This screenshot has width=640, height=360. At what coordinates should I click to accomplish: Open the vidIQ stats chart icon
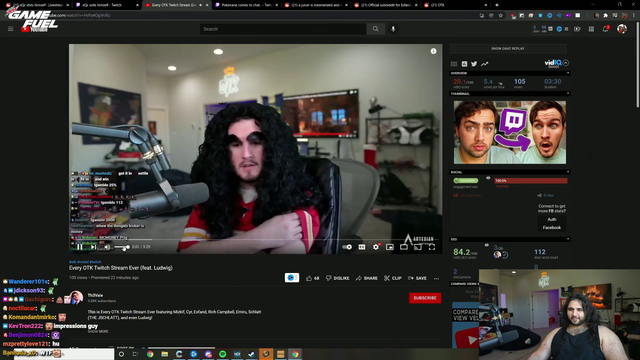click(464, 64)
